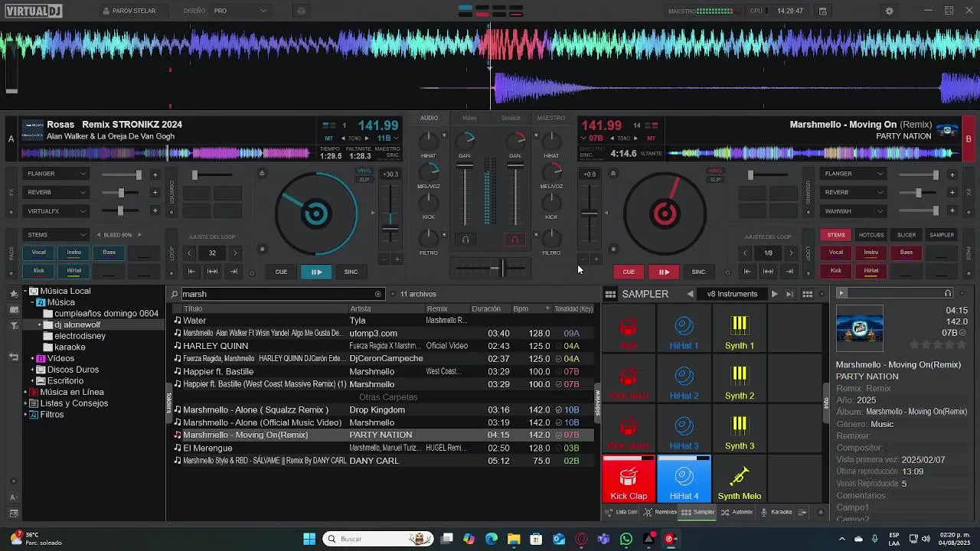
Task: Open Karaoke sideview tab
Action: 776,512
